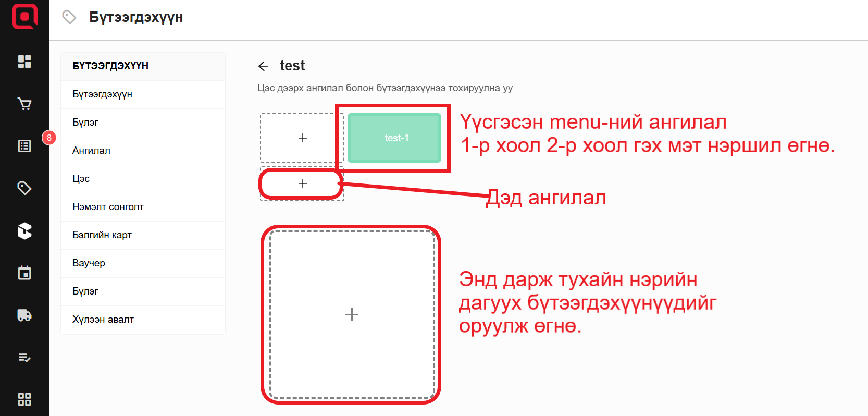Add product using large dashed plus box
This screenshot has width=868, height=416.
tap(352, 314)
